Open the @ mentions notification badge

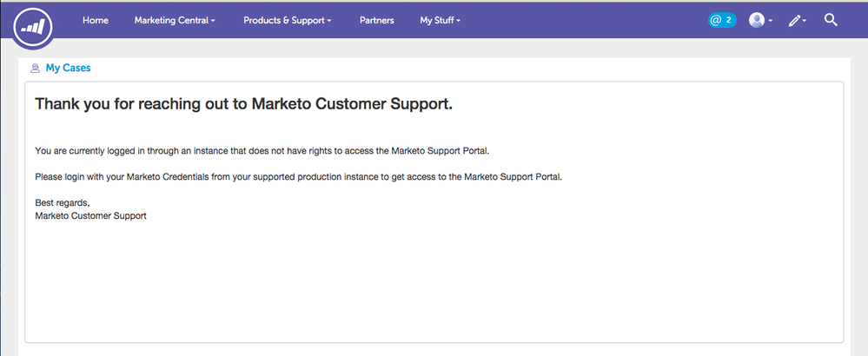[722, 20]
